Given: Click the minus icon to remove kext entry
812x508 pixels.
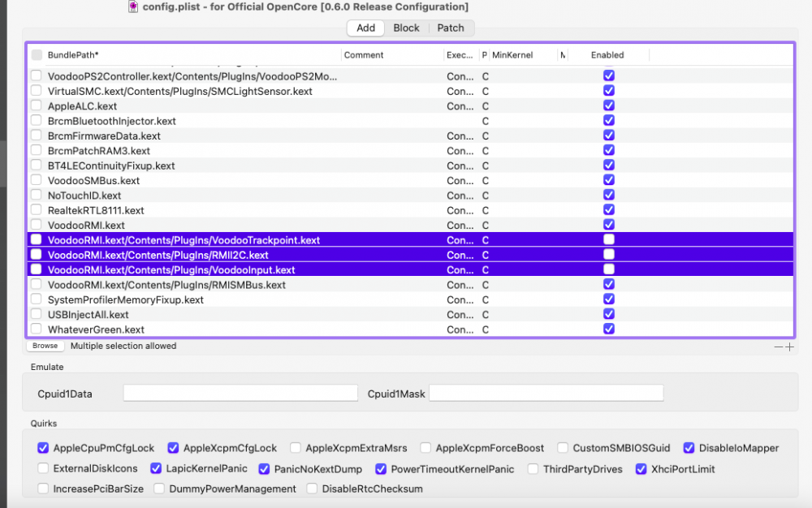Looking at the screenshot, I should [x=779, y=347].
